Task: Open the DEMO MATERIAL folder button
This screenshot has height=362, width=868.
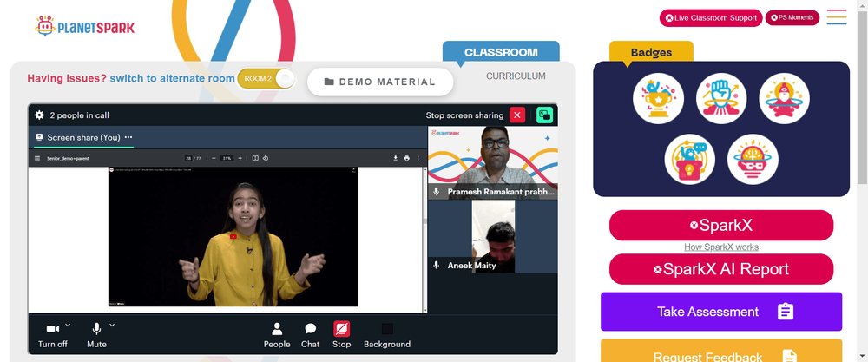Action: point(380,82)
